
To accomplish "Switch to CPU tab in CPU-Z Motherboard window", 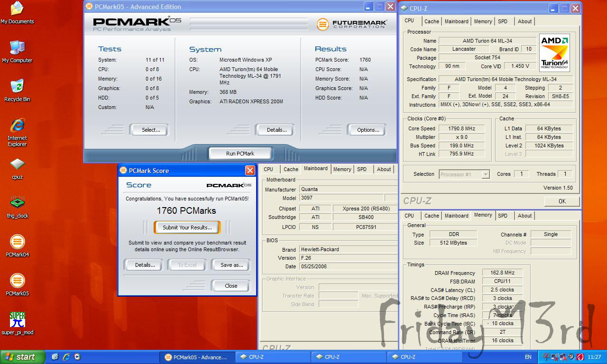I will (268, 169).
